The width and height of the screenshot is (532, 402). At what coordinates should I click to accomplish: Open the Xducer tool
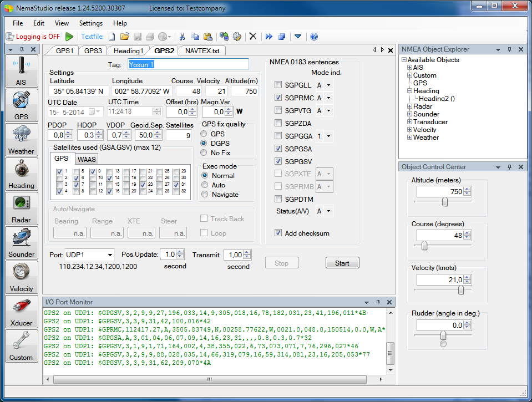coord(21,311)
